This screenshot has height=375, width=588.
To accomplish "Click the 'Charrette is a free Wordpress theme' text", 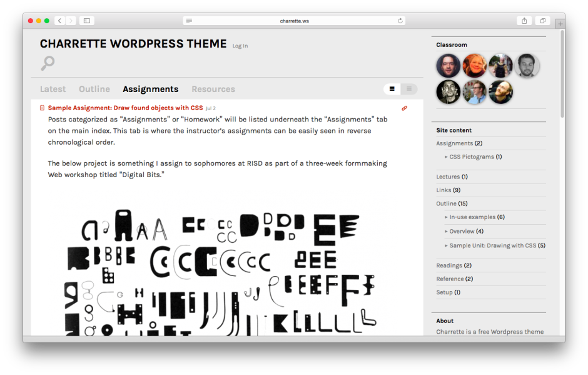I will tap(490, 332).
